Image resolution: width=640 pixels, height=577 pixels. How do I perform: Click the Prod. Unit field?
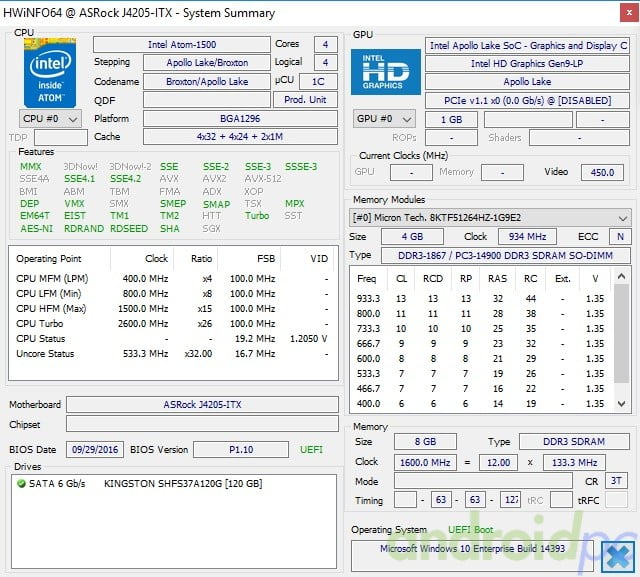tap(305, 100)
